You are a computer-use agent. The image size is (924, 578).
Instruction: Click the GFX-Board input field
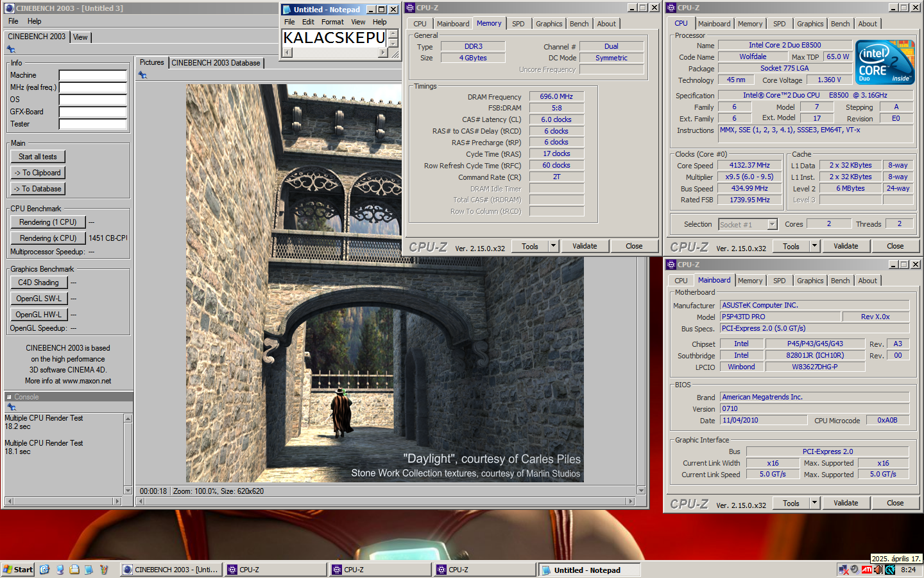93,112
